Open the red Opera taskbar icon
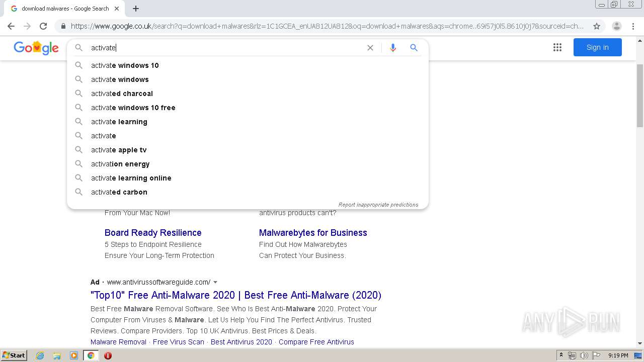 click(x=108, y=355)
